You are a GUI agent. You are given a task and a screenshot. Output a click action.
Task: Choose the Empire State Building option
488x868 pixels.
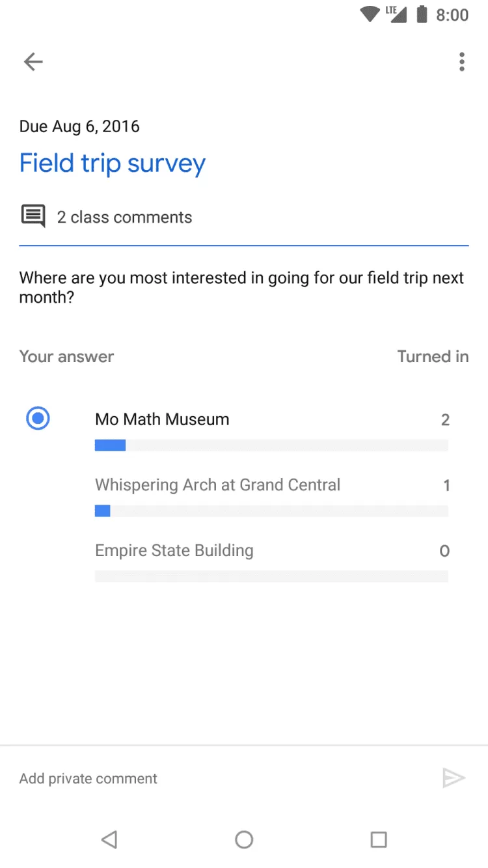tap(174, 551)
